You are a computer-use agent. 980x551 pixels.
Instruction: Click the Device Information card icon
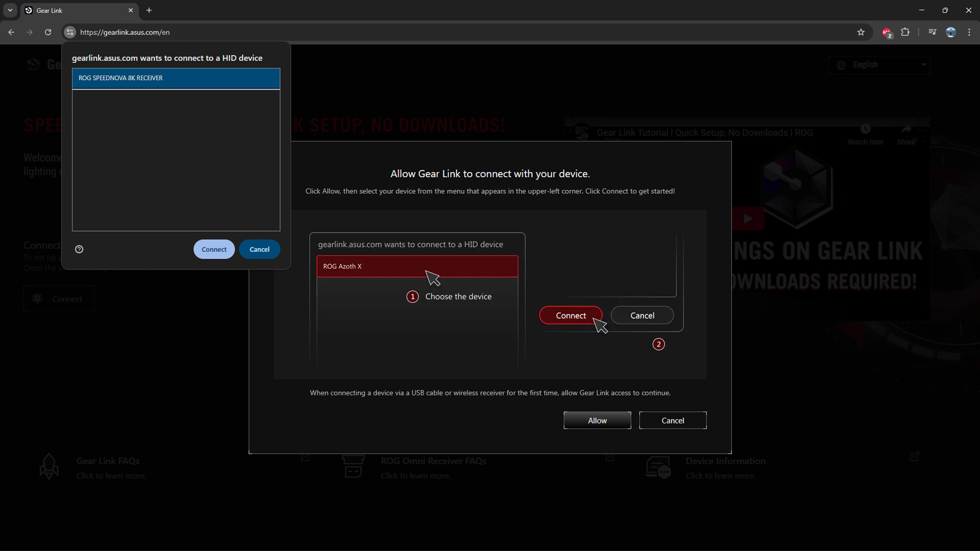(x=658, y=467)
